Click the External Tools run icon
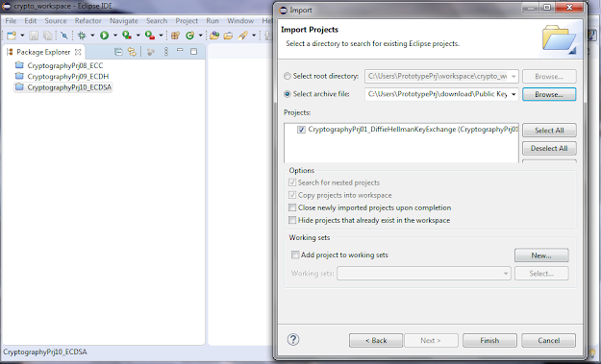 [x=150, y=36]
